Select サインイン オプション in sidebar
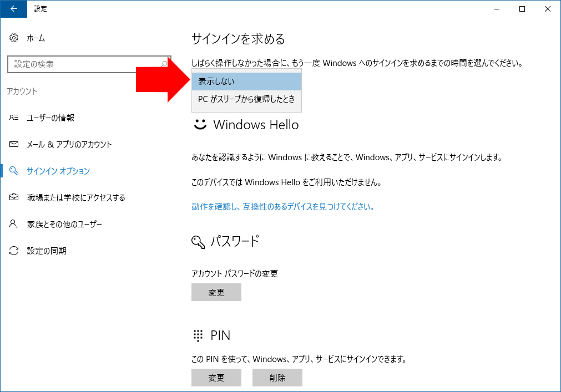Image resolution: width=561 pixels, height=392 pixels. point(58,171)
